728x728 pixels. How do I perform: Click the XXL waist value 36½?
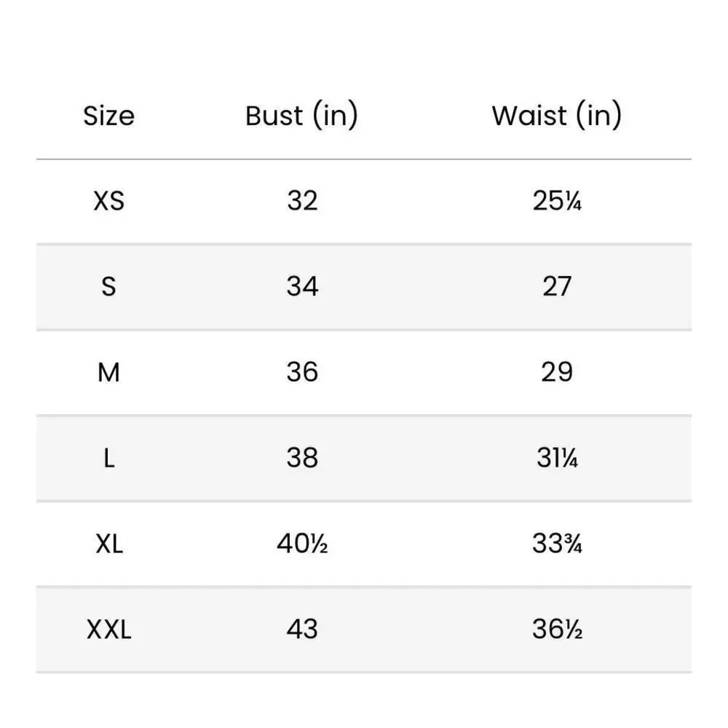(557, 630)
